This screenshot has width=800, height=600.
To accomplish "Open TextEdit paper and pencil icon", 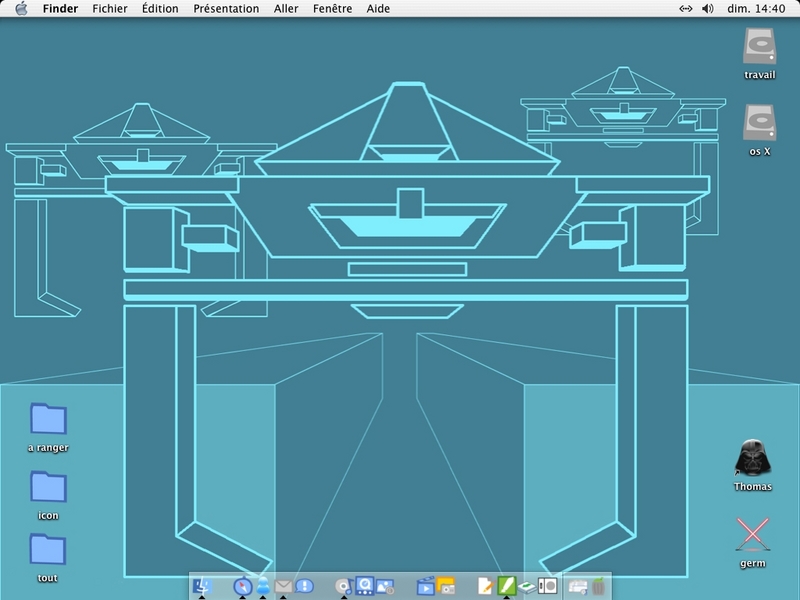I will (x=485, y=586).
